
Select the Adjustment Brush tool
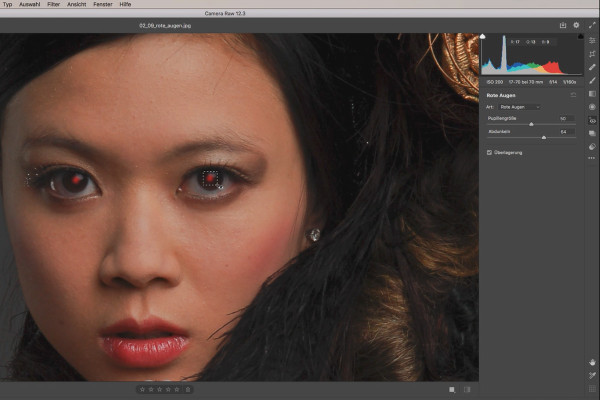[x=592, y=81]
